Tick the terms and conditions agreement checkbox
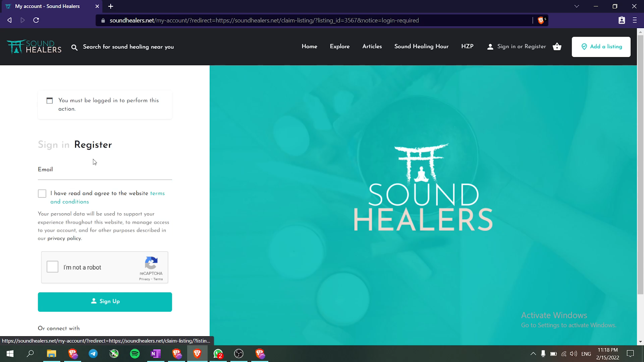 point(42,193)
